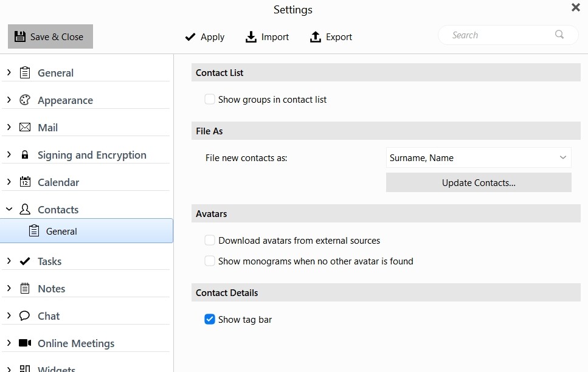Click the Apply checkmark icon

tap(190, 36)
